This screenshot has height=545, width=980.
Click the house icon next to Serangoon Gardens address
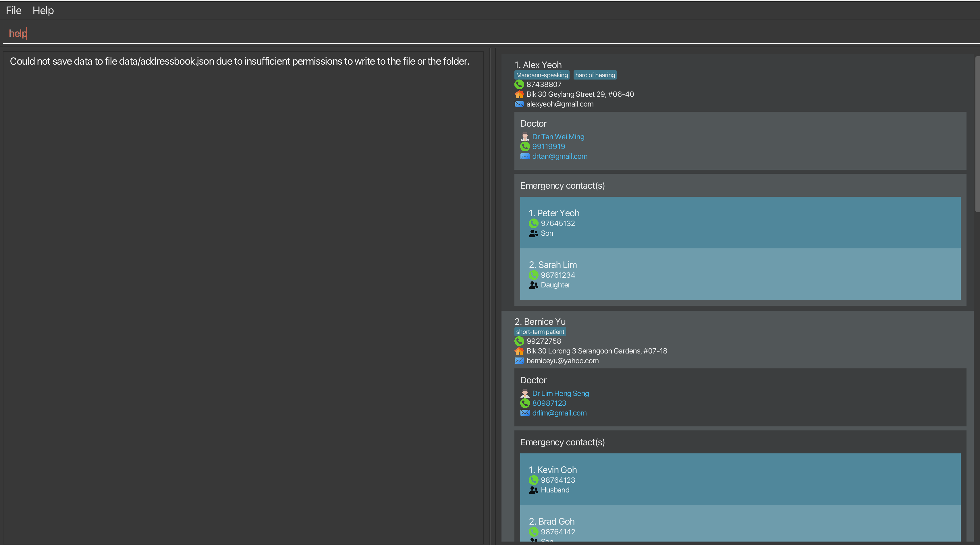click(x=519, y=351)
